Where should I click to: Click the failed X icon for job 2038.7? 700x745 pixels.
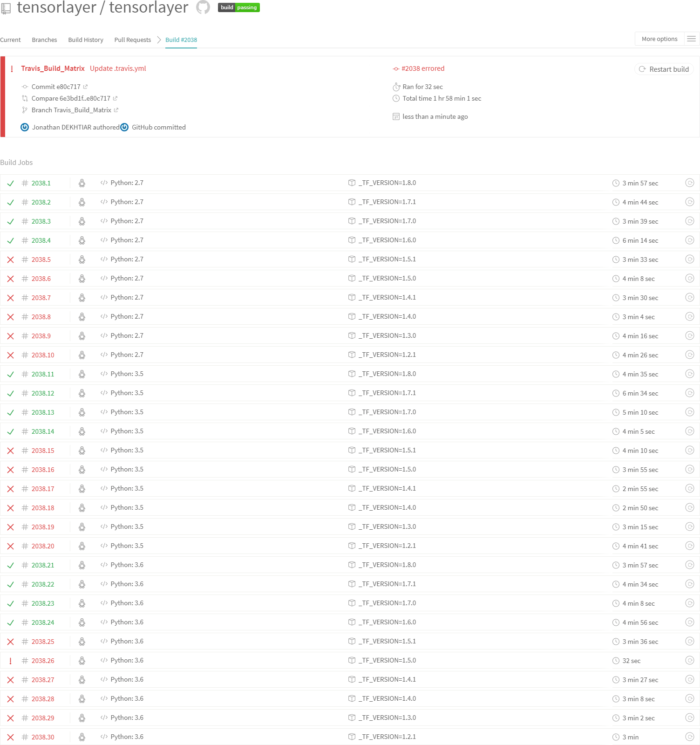point(11,298)
